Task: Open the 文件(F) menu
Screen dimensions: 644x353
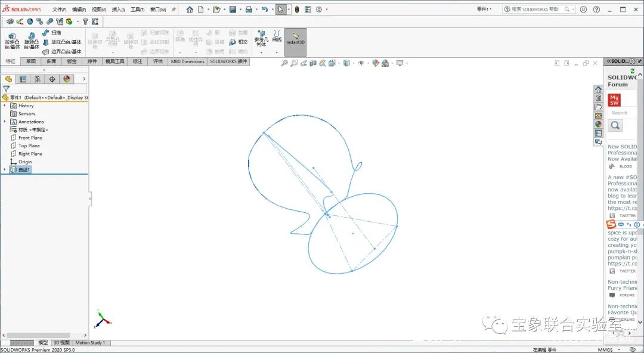Action: (60, 10)
